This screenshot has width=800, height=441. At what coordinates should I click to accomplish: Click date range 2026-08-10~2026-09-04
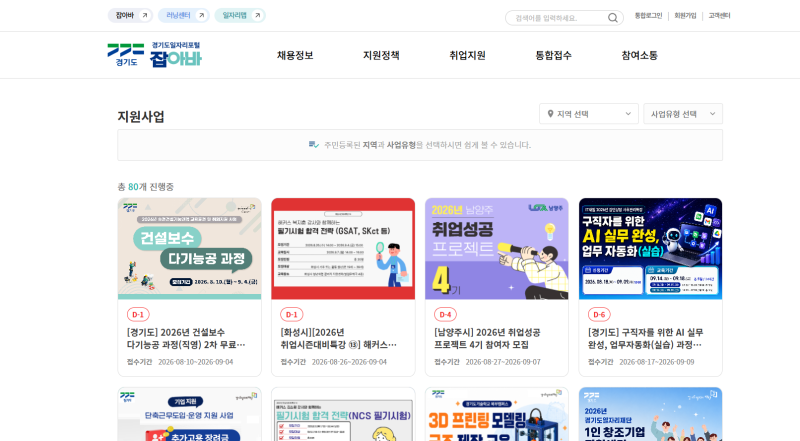click(195, 362)
